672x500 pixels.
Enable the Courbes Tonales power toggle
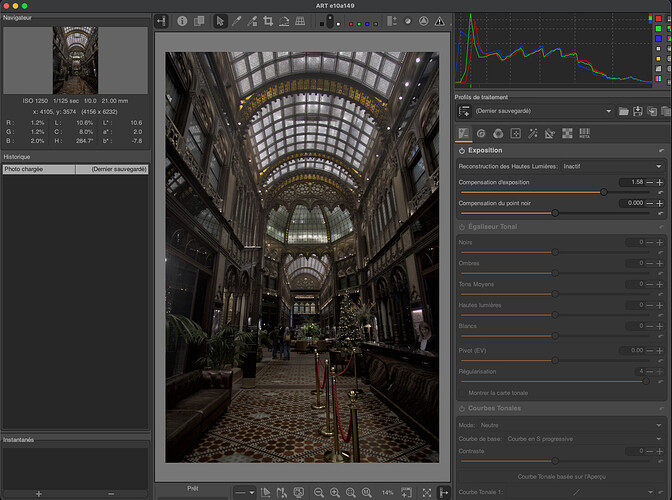click(462, 408)
